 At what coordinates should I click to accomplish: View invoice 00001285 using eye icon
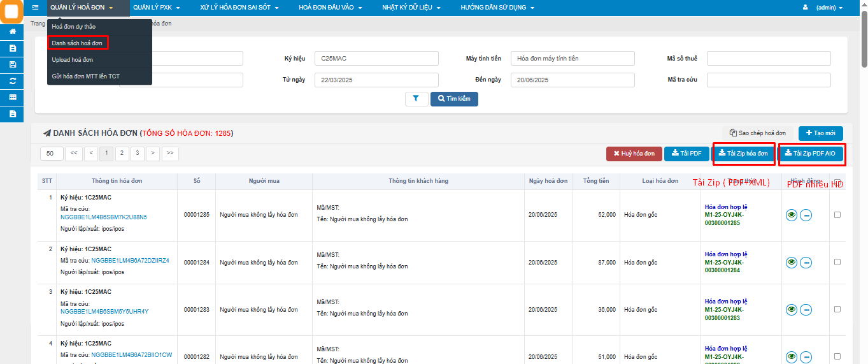tap(791, 215)
